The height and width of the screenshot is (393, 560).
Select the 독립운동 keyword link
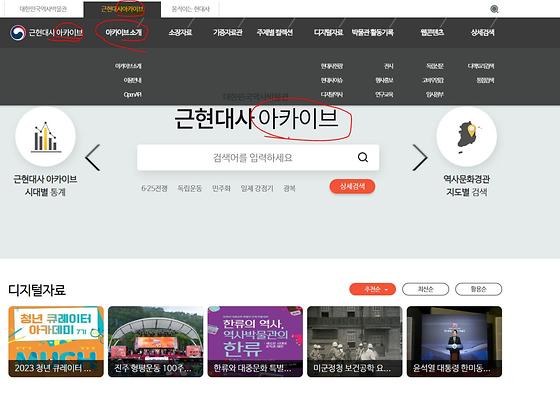pos(190,188)
